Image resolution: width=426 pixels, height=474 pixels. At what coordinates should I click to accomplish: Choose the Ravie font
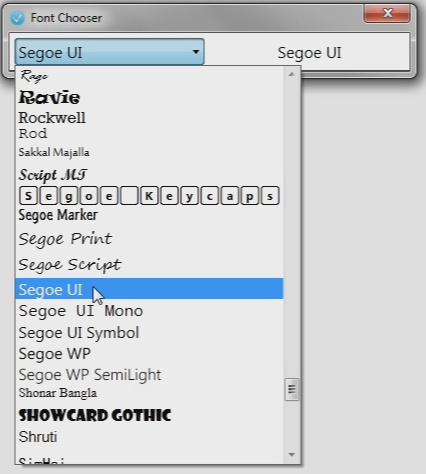(x=149, y=97)
